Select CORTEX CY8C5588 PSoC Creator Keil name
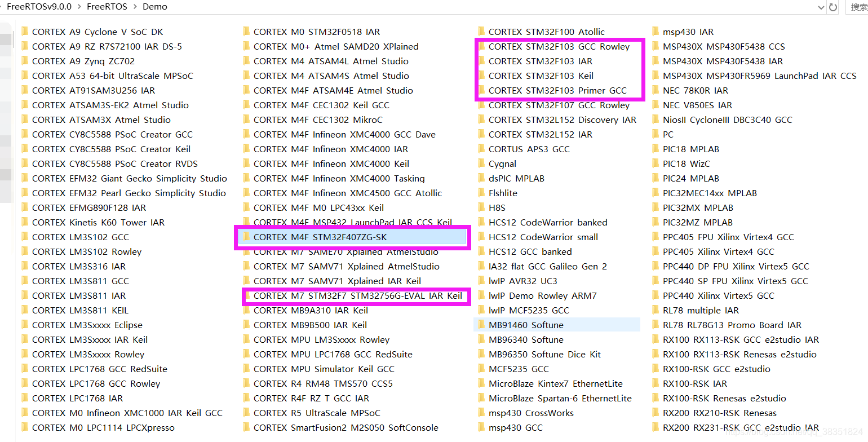868x442 pixels. (112, 149)
